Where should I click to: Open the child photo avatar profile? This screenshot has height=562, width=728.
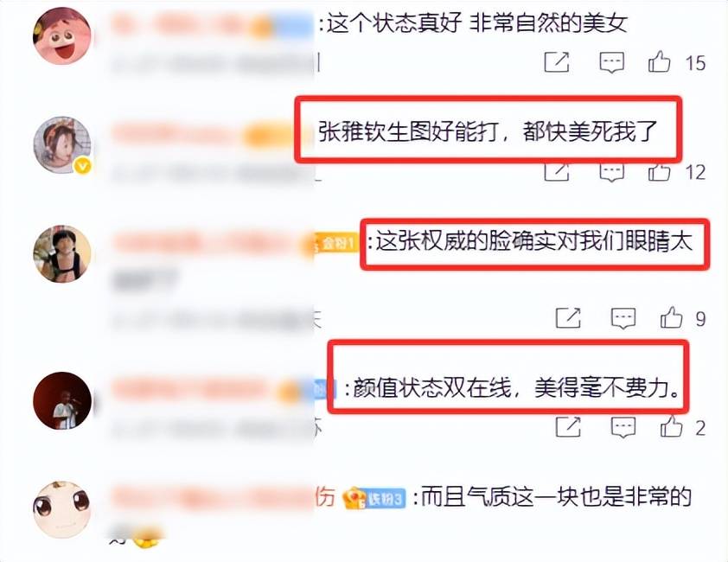(x=62, y=254)
